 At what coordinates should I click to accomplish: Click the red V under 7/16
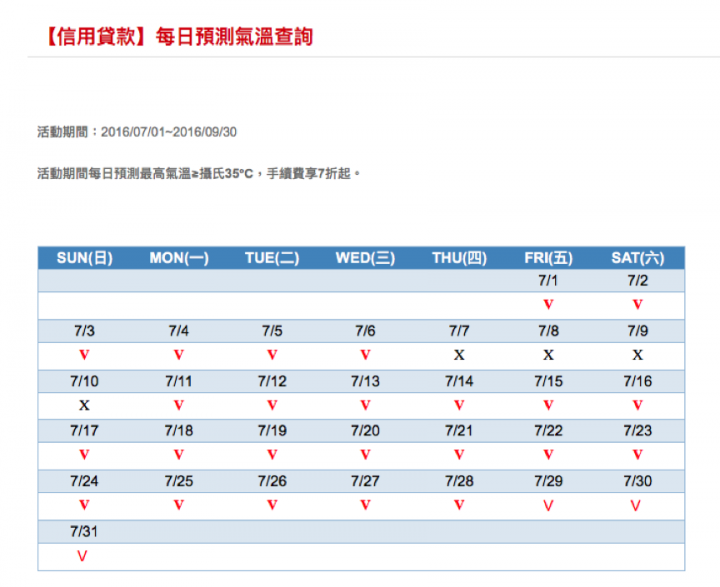click(638, 406)
